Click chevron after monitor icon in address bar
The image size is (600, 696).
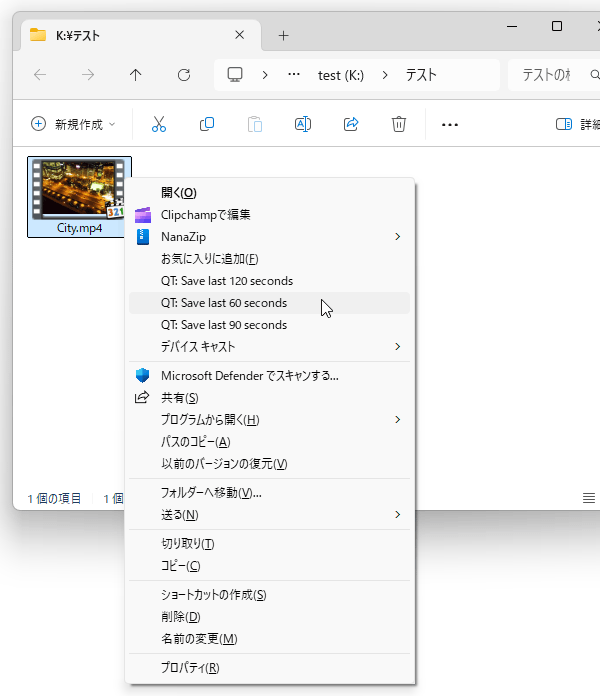[x=265, y=75]
